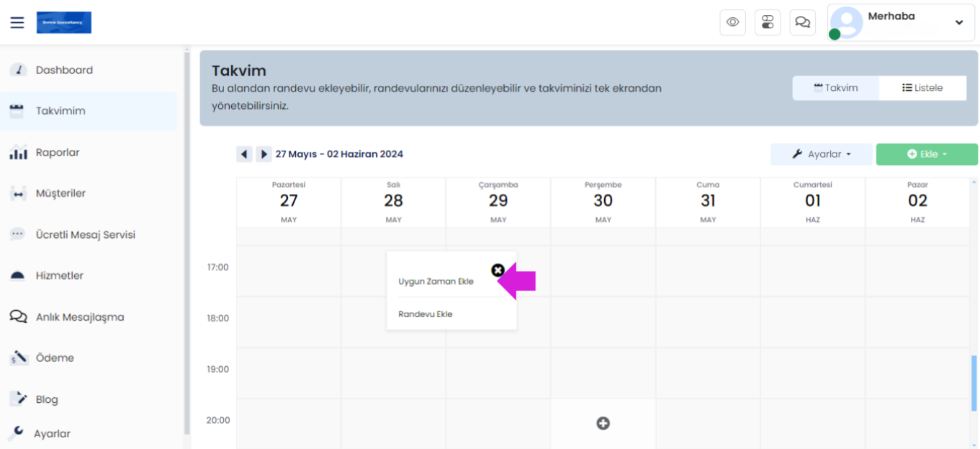Select the Perşembe 30 day header
This screenshot has height=449, width=980.
[x=603, y=203]
